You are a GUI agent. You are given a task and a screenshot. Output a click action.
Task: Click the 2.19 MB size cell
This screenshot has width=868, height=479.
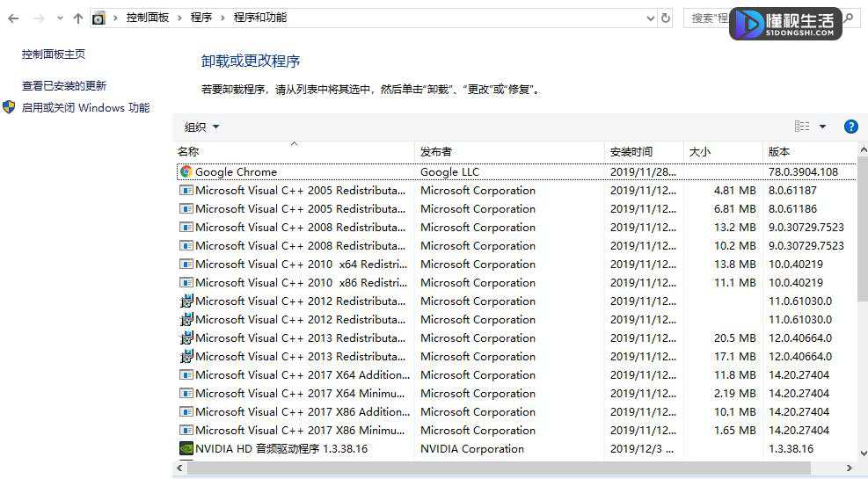coord(734,393)
